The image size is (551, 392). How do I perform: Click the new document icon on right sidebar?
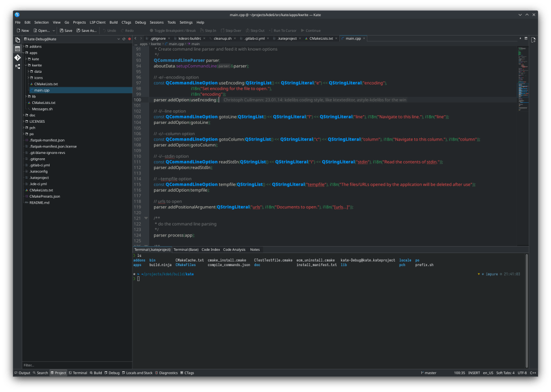coord(533,40)
